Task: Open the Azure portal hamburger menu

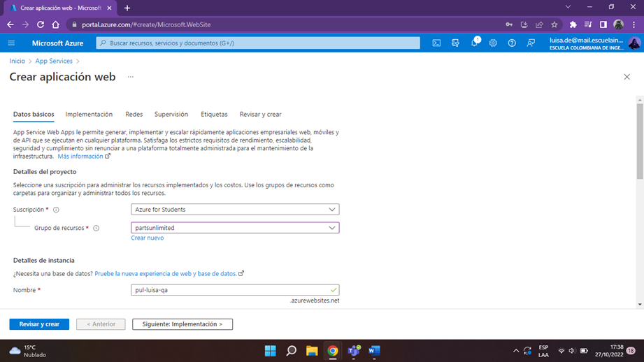Action: click(x=11, y=43)
